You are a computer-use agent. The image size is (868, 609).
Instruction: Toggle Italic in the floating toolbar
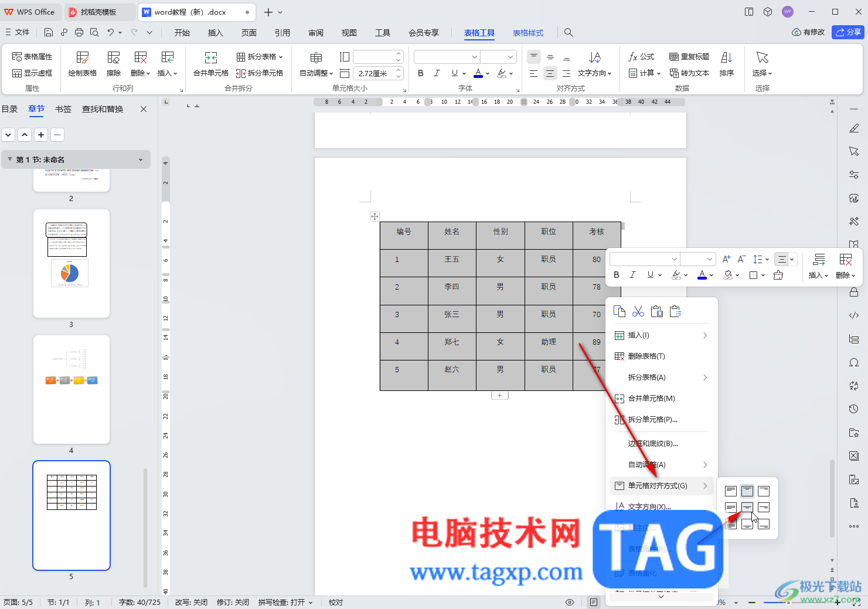pos(632,275)
